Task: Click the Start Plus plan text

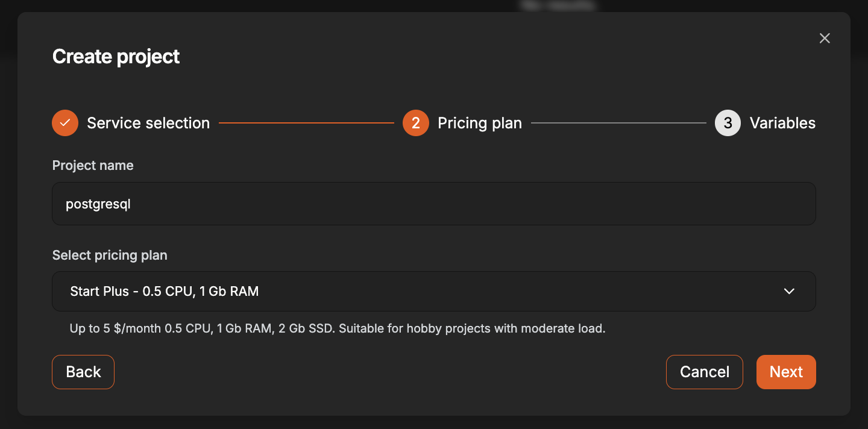Action: pos(165,291)
